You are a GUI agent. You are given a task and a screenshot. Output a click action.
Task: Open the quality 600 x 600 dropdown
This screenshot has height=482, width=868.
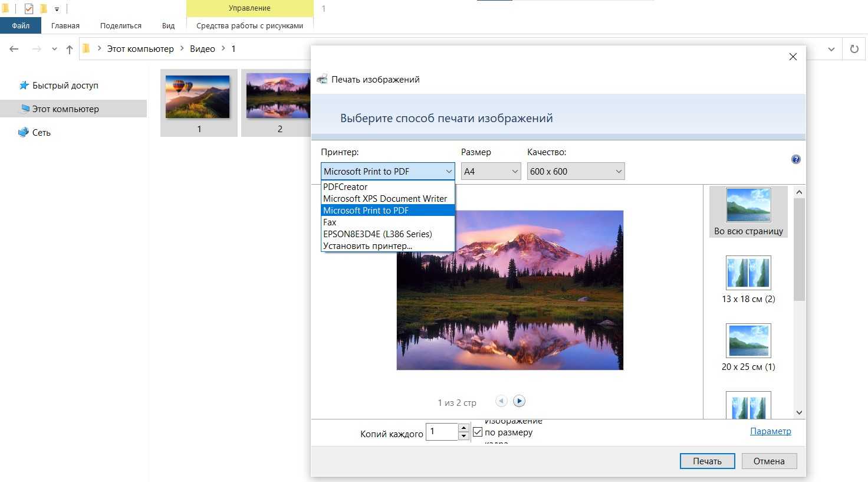point(576,172)
